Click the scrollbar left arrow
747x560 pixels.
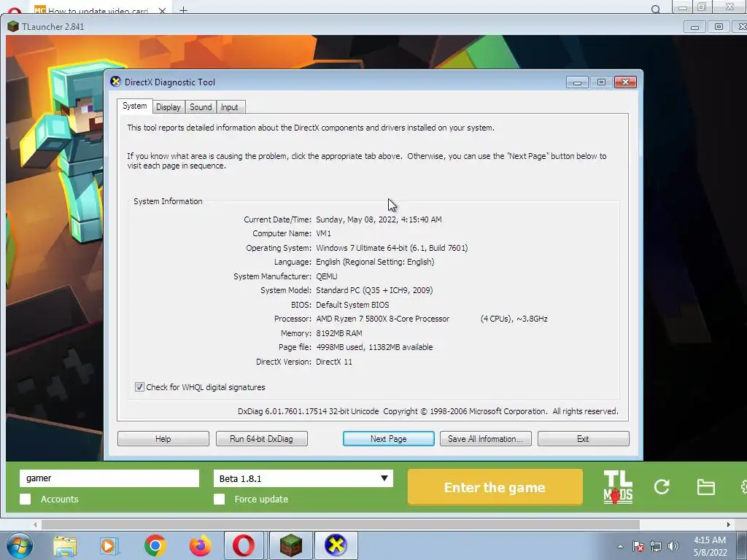[x=35, y=524]
